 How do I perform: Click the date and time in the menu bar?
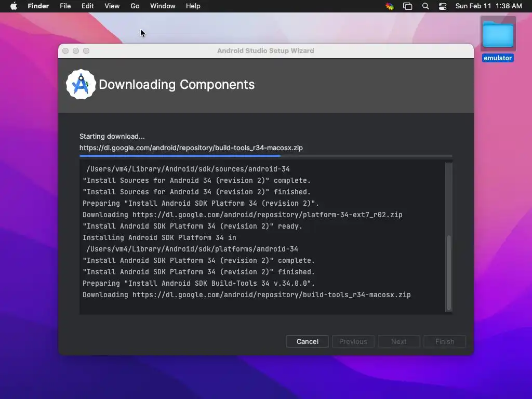488,6
